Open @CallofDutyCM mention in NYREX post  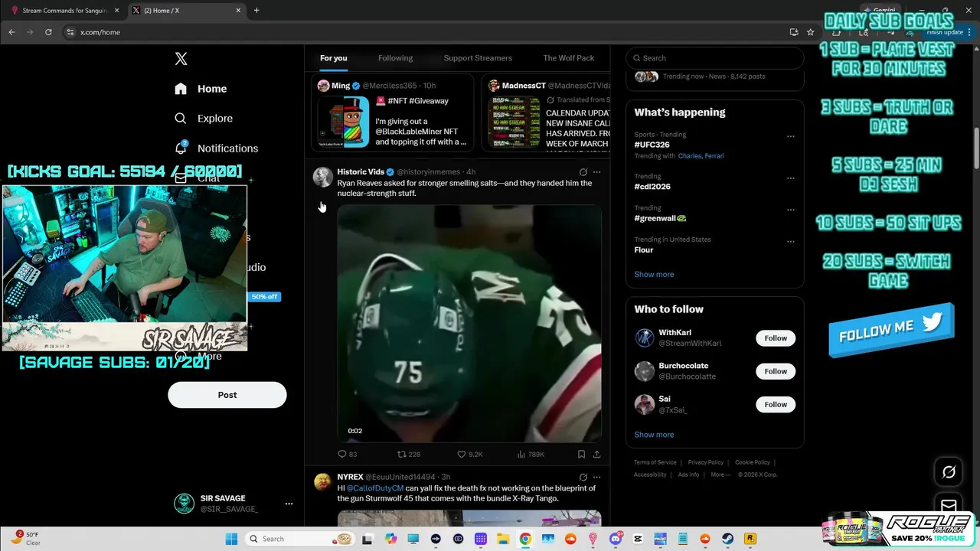click(x=374, y=488)
